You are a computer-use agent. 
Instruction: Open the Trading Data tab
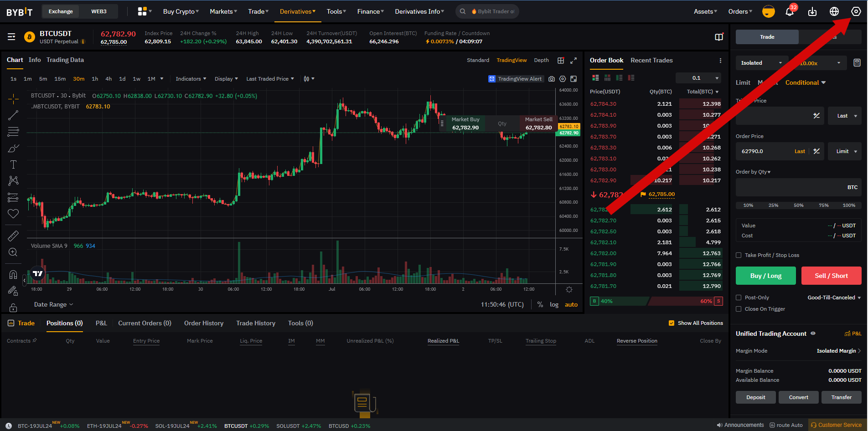tap(65, 60)
